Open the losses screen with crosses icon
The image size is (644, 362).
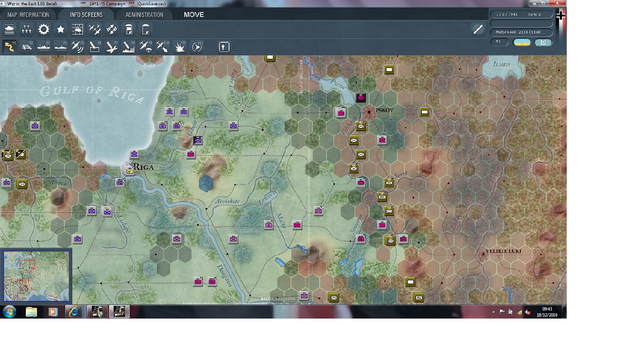[27, 29]
